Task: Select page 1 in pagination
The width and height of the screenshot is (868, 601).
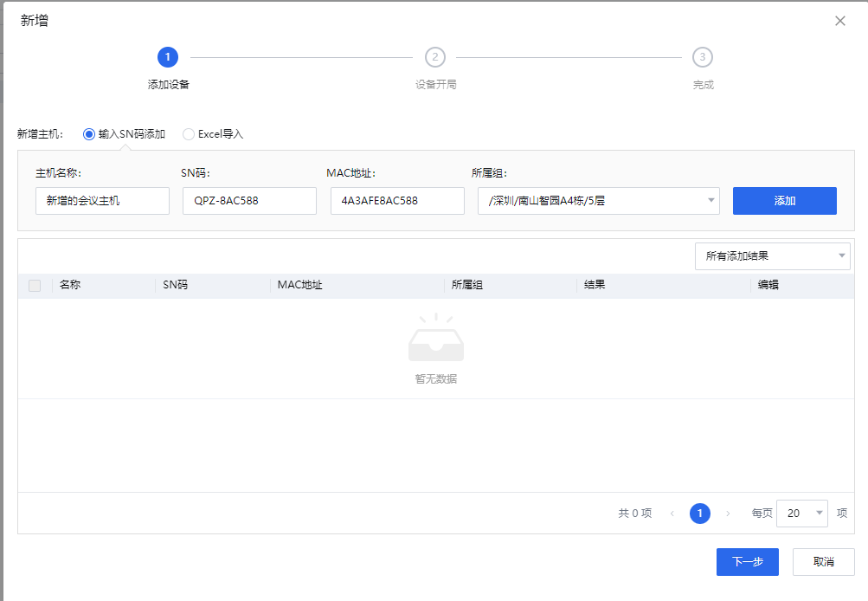Action: tap(699, 514)
